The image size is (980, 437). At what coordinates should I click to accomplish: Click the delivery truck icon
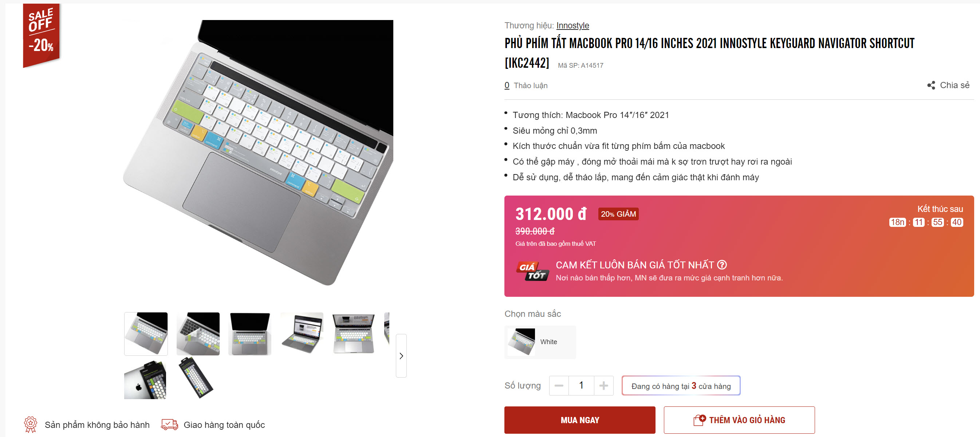(x=169, y=425)
